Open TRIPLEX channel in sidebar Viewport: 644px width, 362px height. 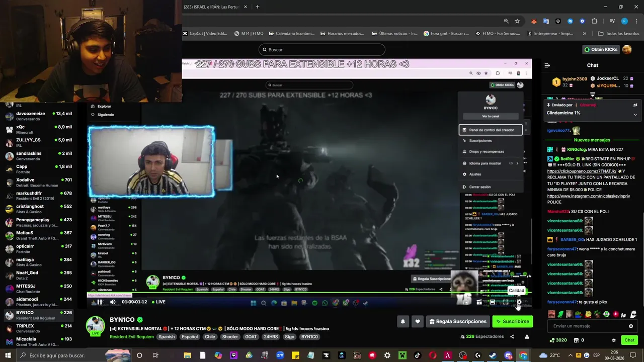click(38, 328)
